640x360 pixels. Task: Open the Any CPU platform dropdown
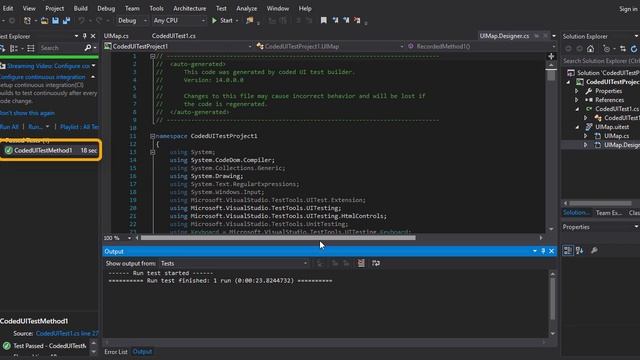(179, 20)
